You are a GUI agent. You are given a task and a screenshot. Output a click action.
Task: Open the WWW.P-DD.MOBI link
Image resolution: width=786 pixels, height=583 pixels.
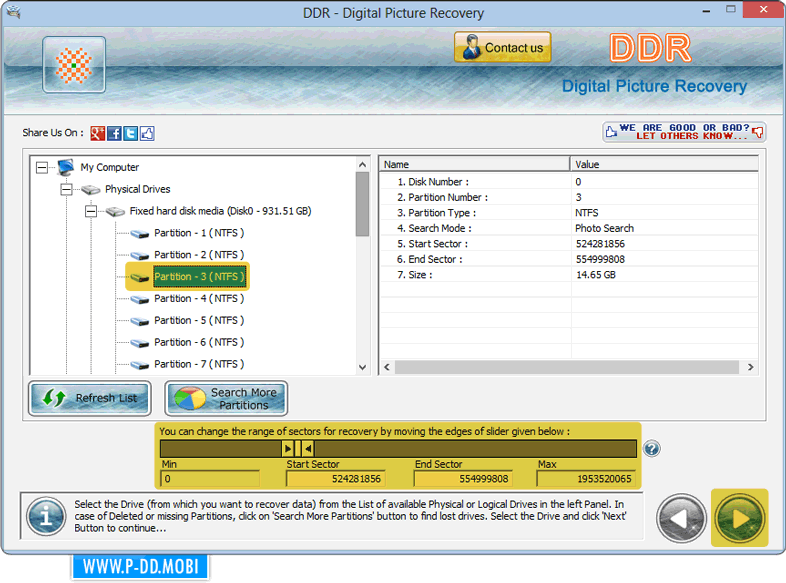tap(140, 566)
